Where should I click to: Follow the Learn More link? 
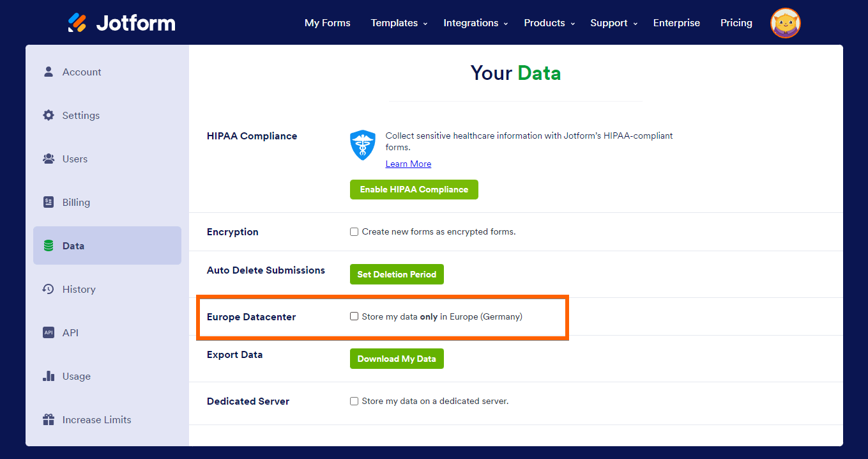[x=408, y=164]
